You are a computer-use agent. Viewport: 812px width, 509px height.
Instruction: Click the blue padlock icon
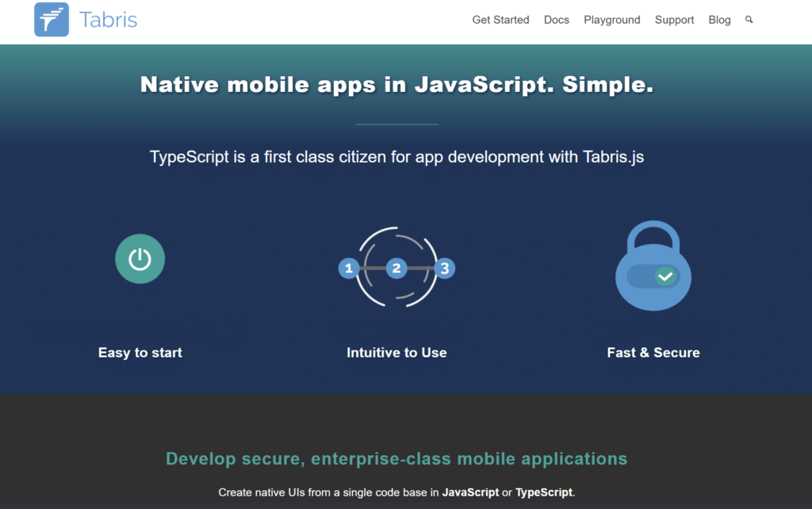click(x=653, y=266)
